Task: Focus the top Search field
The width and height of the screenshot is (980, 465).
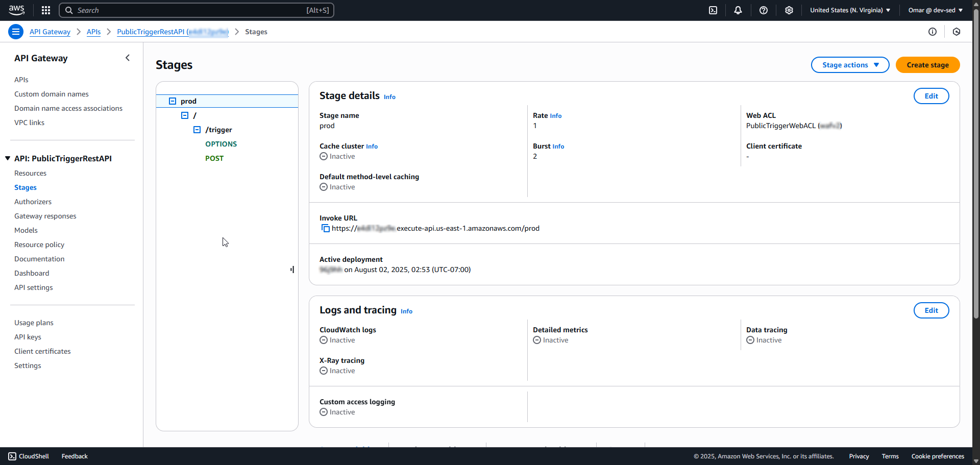Action: point(197,10)
